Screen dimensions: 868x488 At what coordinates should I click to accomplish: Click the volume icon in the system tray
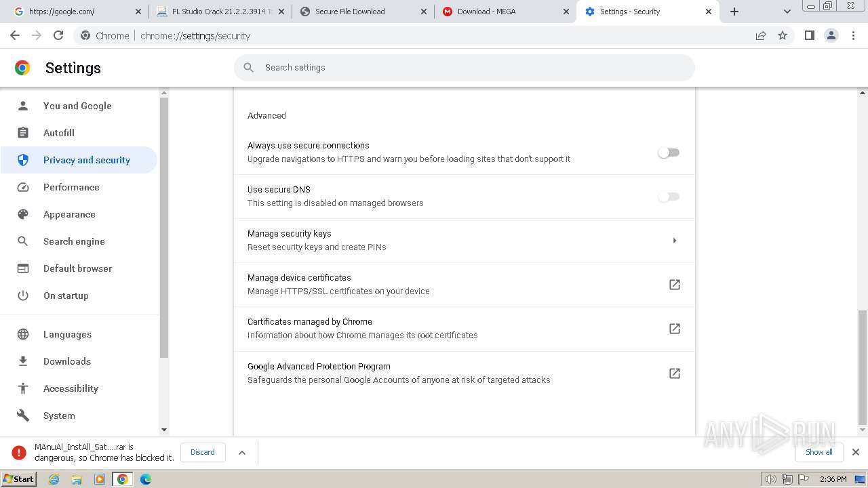point(771,479)
